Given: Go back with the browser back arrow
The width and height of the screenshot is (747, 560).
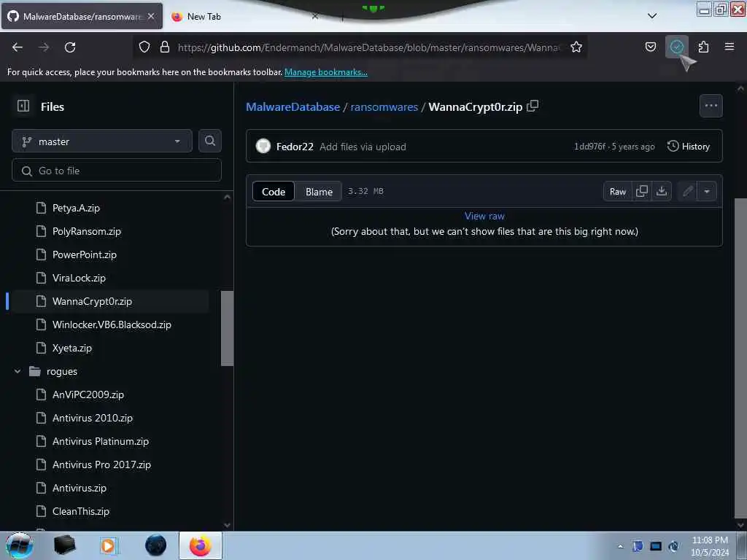Looking at the screenshot, I should [x=18, y=47].
